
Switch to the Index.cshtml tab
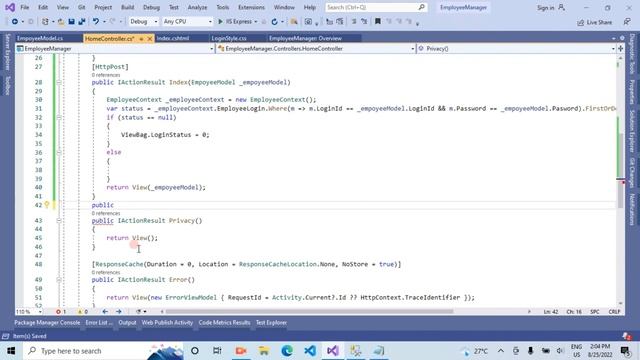tap(173, 38)
